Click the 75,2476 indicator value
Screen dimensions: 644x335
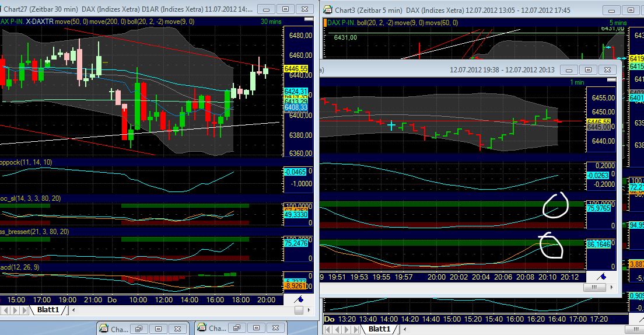tap(296, 243)
